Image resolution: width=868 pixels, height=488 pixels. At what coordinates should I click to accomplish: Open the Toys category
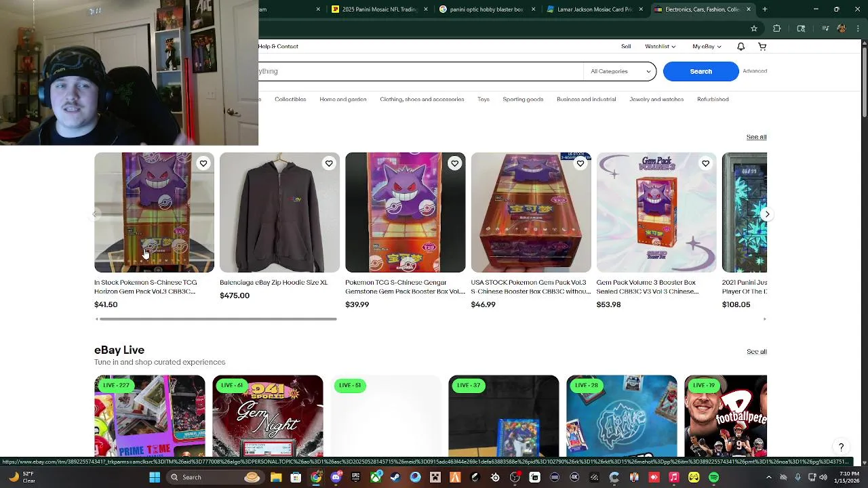coord(484,100)
